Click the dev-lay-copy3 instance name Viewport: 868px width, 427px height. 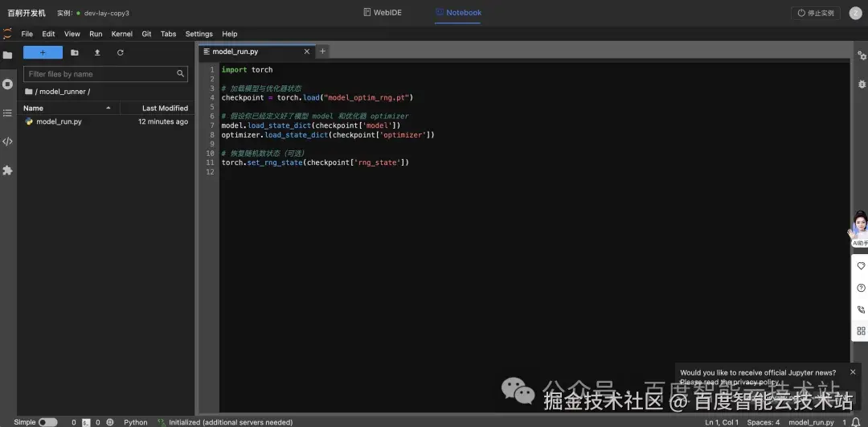pos(106,13)
